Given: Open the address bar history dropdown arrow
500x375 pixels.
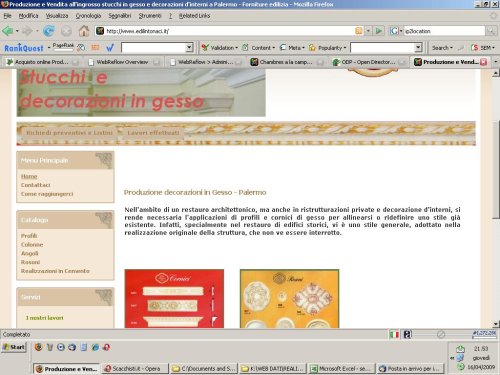Looking at the screenshot, I should pos(368,31).
